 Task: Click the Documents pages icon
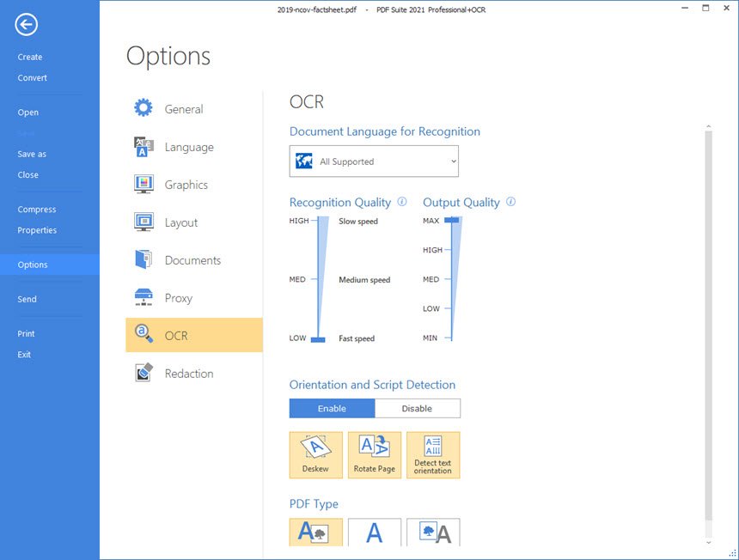coord(144,259)
